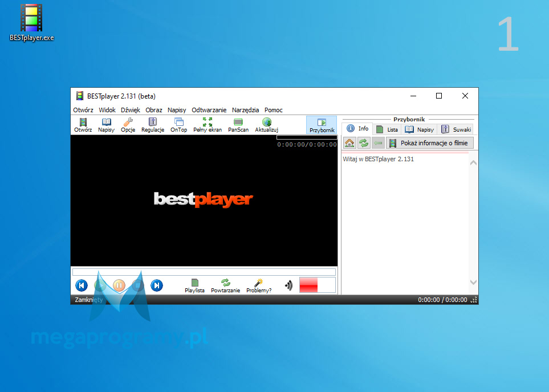549x392 pixels.
Task: Open the Regulacje adjustments toolbar button
Action: point(153,125)
